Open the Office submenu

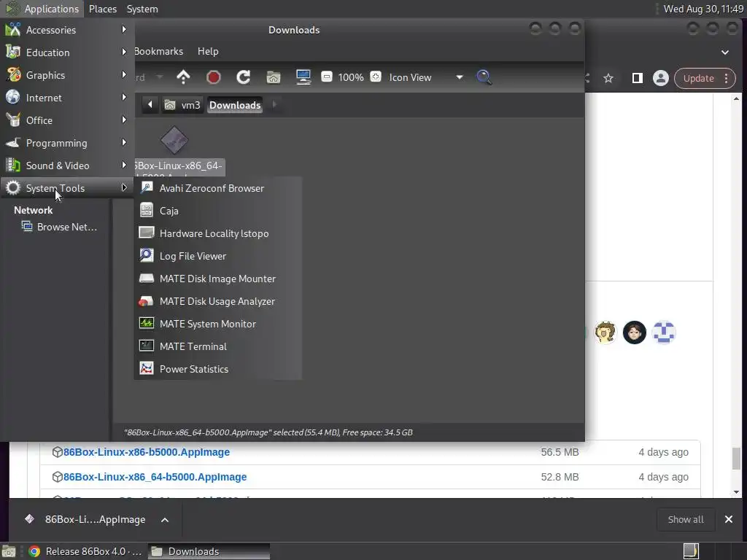click(66, 120)
